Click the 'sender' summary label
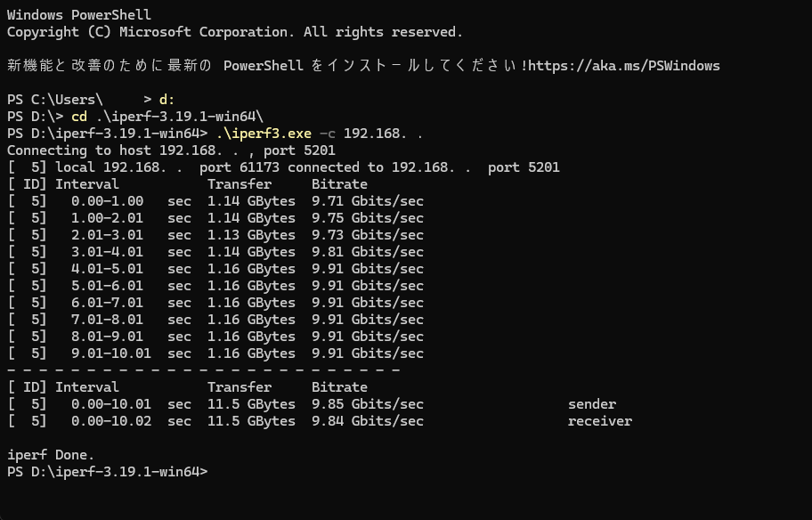 click(x=592, y=404)
